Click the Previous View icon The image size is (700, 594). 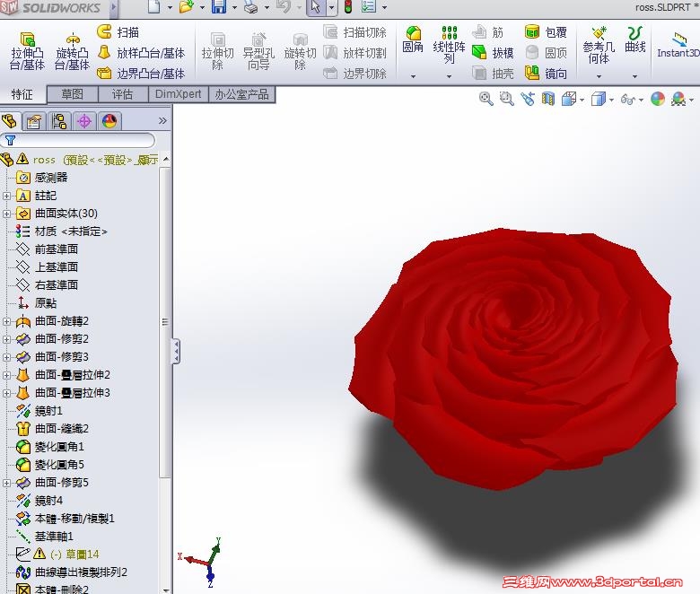(x=528, y=99)
